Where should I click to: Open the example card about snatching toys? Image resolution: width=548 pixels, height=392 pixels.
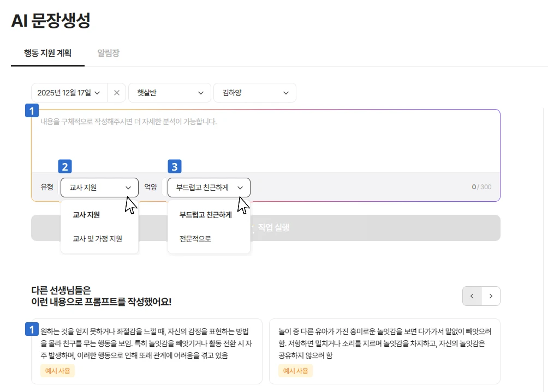[x=384, y=343]
